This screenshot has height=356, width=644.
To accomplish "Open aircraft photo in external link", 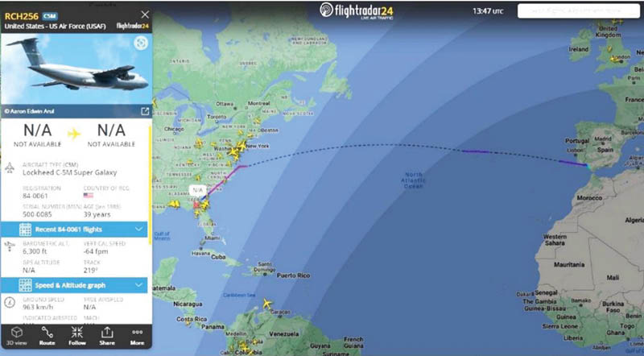I will 145,111.
